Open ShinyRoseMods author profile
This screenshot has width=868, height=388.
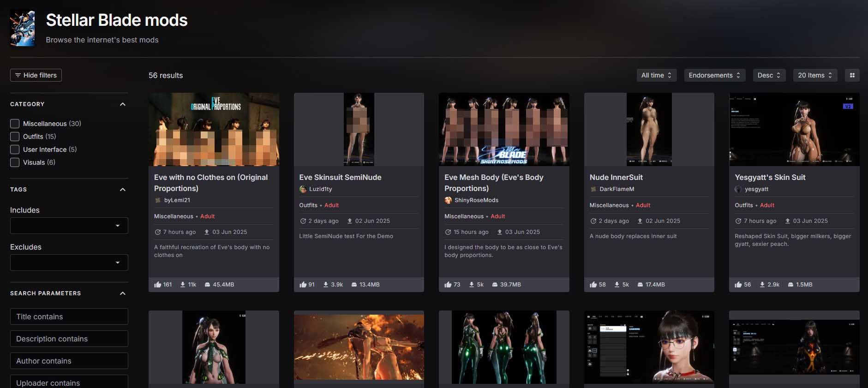point(476,200)
